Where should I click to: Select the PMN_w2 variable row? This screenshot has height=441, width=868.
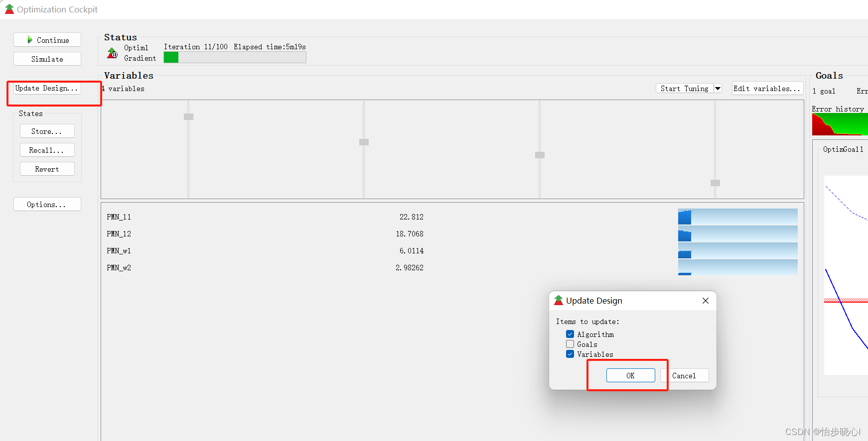tap(452, 268)
